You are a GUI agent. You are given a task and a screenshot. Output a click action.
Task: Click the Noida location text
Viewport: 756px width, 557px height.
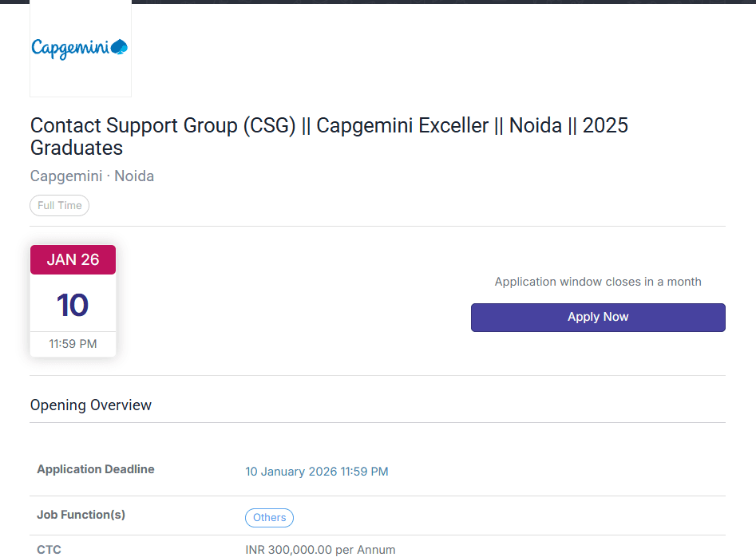tap(133, 176)
